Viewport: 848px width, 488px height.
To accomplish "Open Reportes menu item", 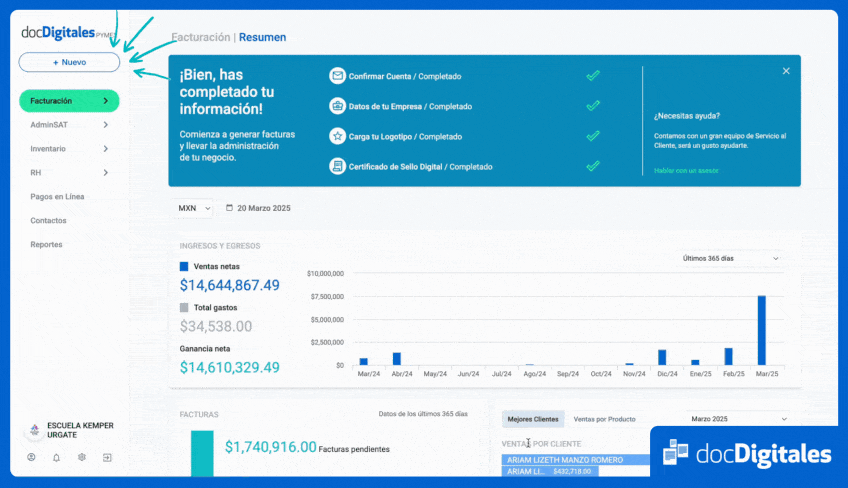I will tap(46, 245).
